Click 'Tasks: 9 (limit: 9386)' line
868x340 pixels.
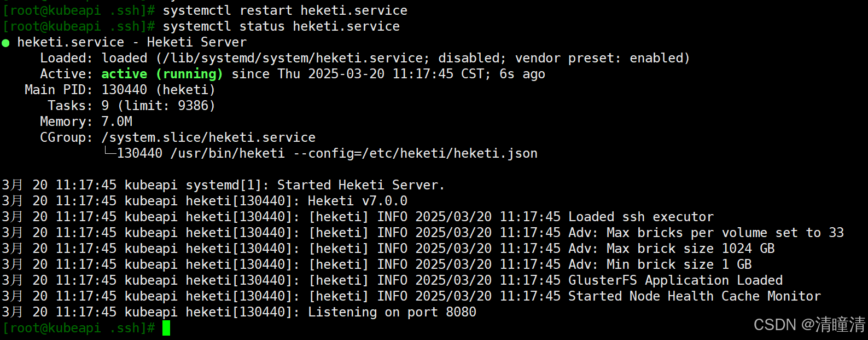pyautogui.click(x=131, y=106)
